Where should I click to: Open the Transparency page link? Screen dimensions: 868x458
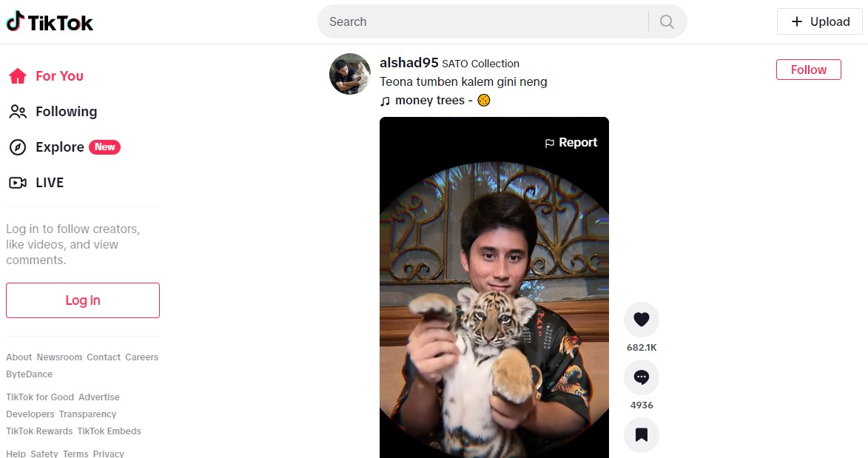(87, 414)
